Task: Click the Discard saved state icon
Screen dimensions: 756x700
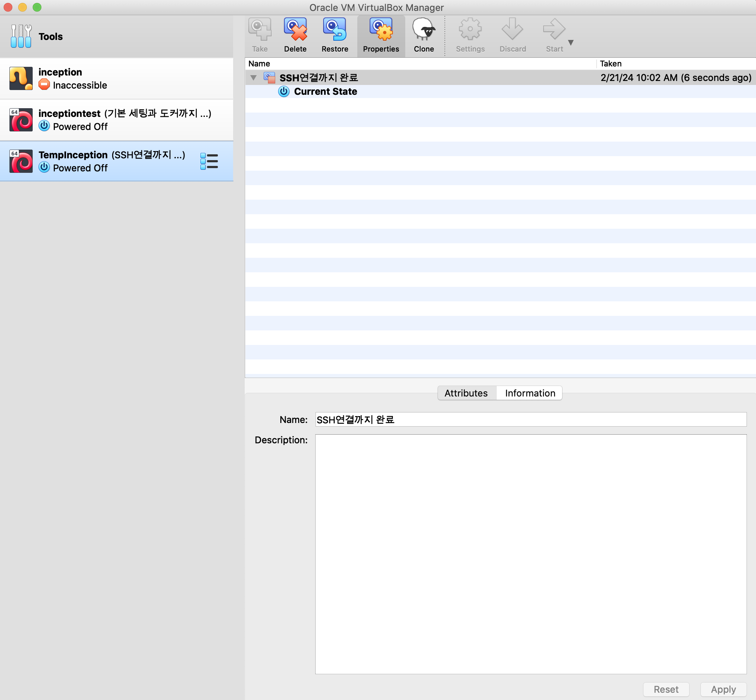Action: click(512, 29)
